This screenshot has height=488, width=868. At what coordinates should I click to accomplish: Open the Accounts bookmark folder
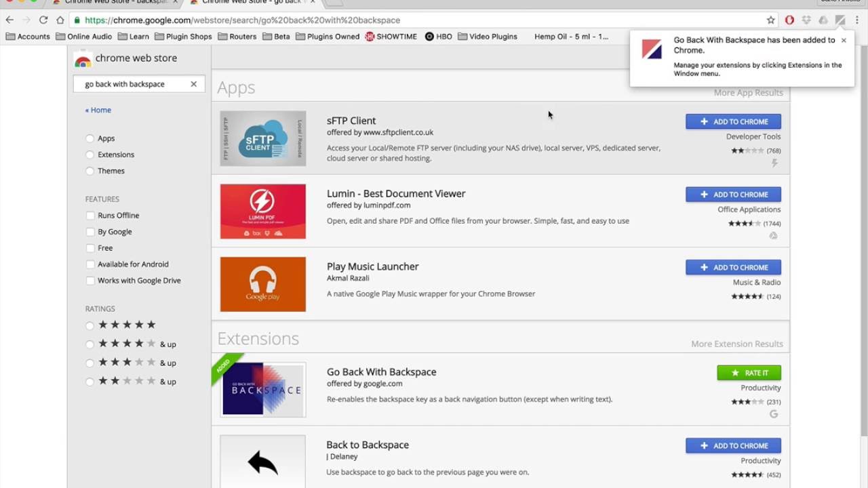(x=28, y=37)
